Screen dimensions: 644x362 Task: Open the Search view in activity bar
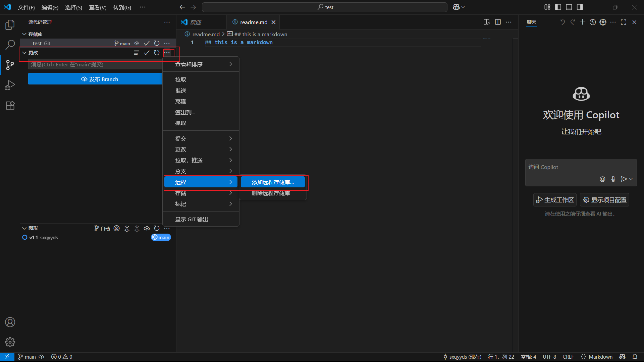[10, 45]
